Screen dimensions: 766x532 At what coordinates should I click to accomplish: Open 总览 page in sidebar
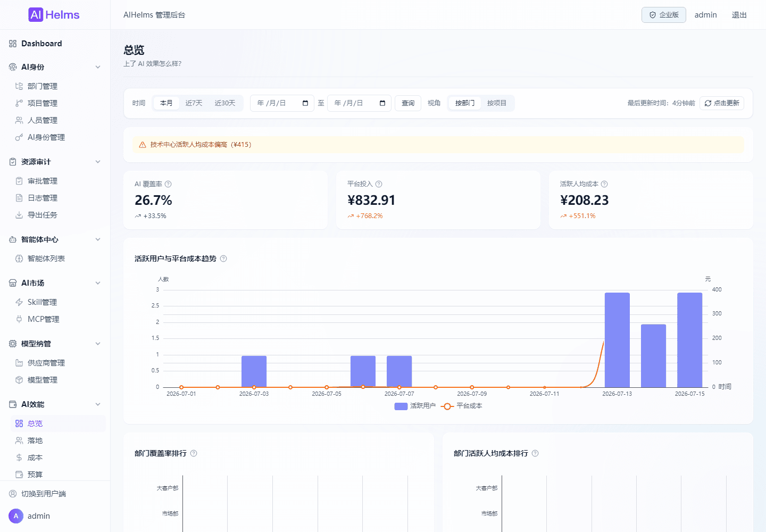click(x=58, y=423)
